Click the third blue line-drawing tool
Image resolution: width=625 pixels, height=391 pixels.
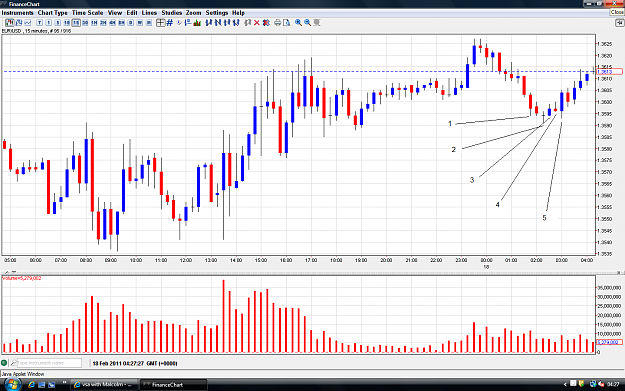pos(227,23)
